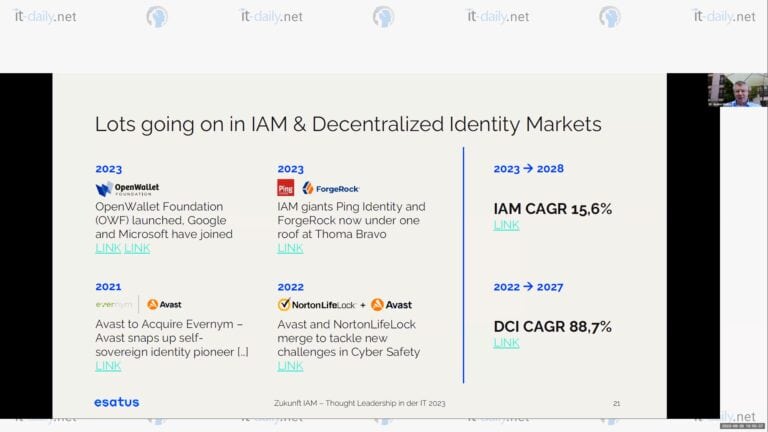The image size is (768, 432).
Task: Click 'IAM giants Ping Identity' paragraph
Action: point(351,220)
